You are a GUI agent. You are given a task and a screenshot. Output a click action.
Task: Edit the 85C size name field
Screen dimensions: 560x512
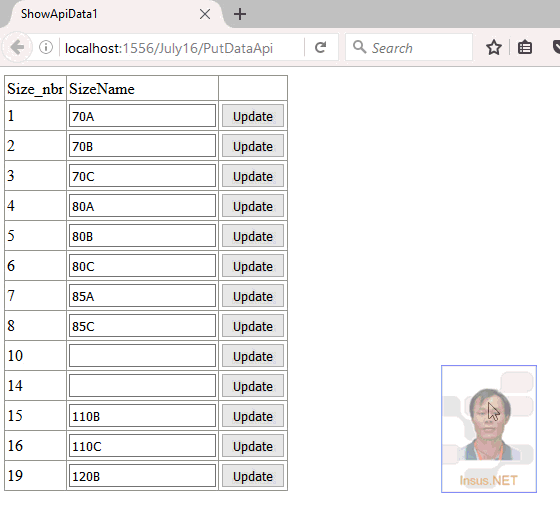click(142, 326)
